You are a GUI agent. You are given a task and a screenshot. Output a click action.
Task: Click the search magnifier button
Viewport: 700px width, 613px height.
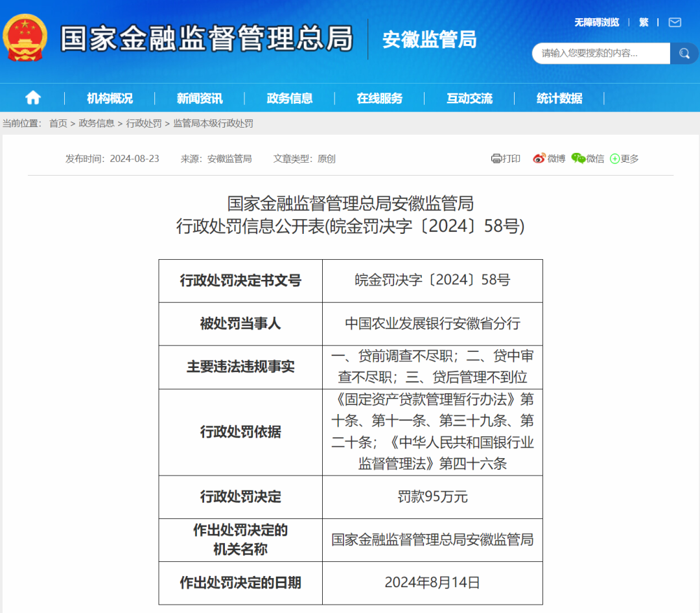(684, 54)
